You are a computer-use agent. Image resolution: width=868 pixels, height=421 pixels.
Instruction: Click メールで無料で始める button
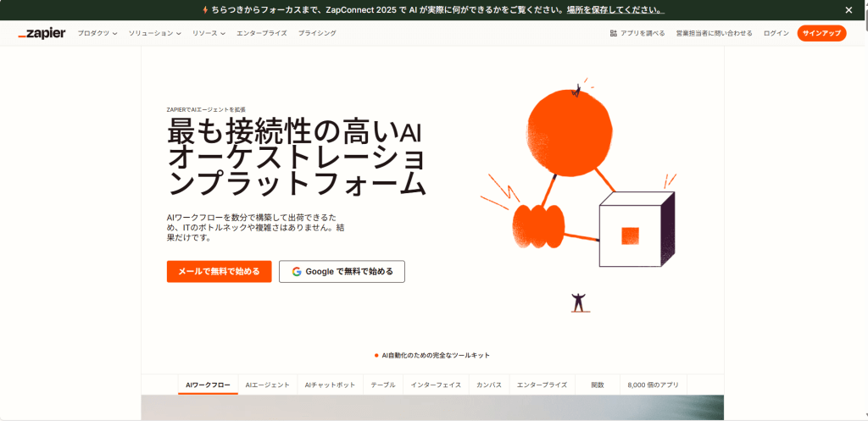pos(220,272)
